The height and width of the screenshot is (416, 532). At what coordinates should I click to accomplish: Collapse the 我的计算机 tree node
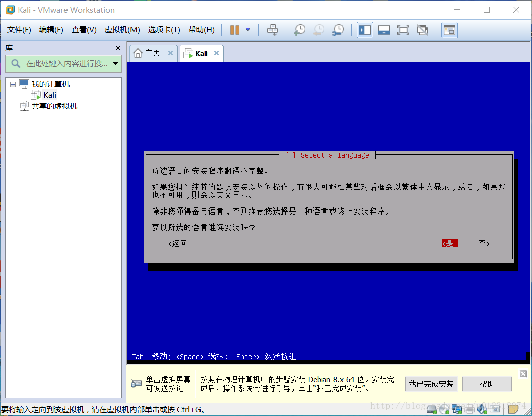click(x=13, y=84)
